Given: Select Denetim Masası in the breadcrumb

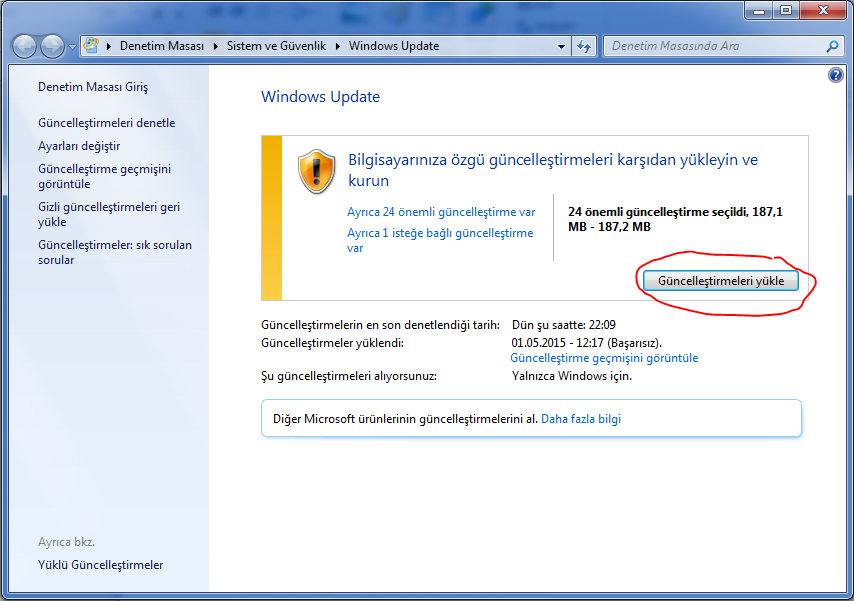Looking at the screenshot, I should 162,46.
